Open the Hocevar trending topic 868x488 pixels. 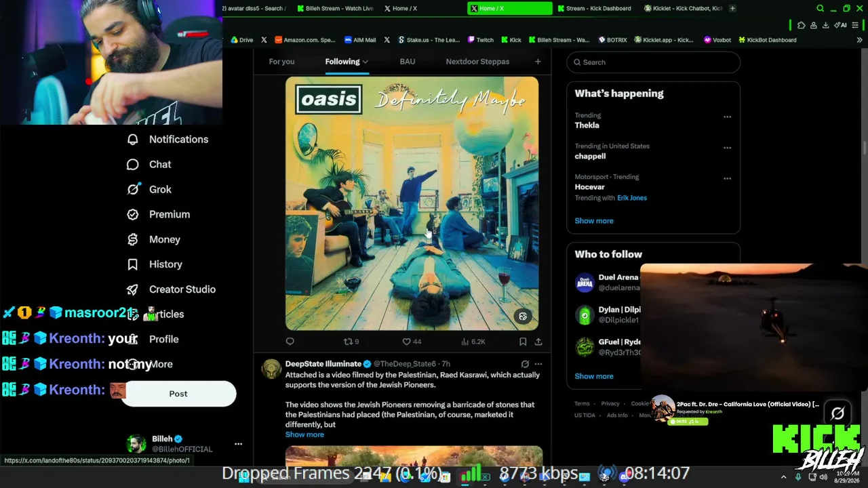[590, 187]
